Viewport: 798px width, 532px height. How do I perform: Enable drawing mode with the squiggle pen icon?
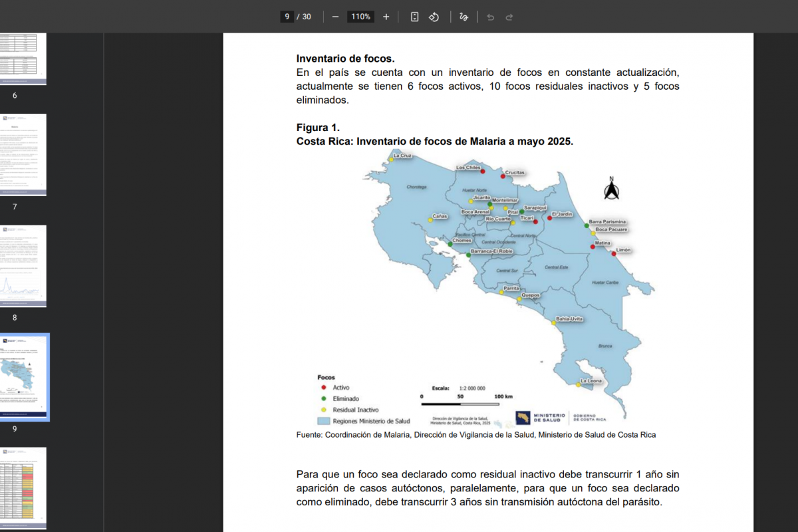point(464,17)
